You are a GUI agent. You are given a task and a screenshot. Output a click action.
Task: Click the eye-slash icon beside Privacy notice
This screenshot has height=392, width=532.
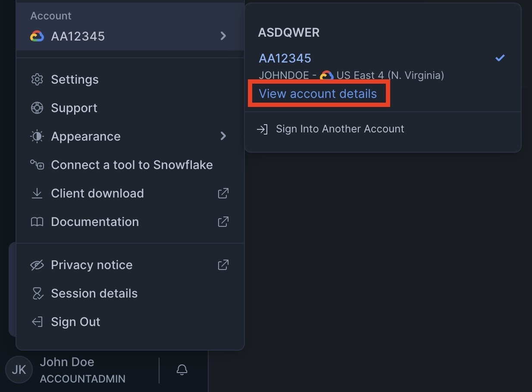click(37, 265)
